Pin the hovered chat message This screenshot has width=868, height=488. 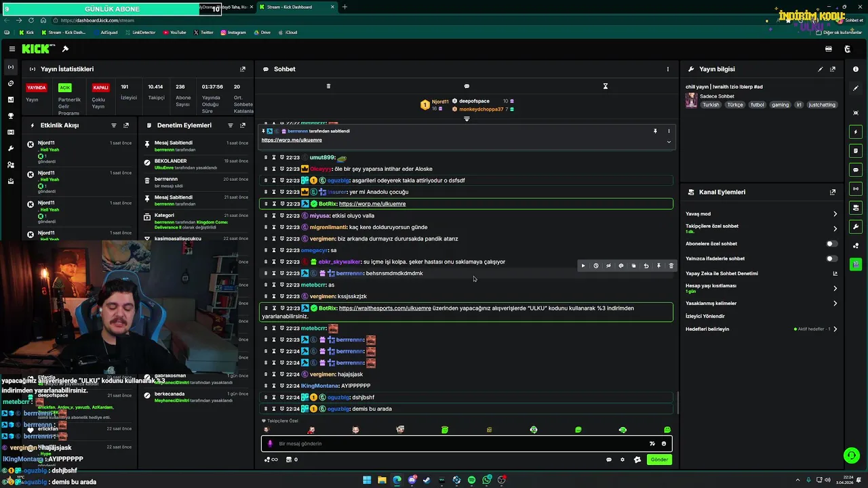pyautogui.click(x=658, y=266)
